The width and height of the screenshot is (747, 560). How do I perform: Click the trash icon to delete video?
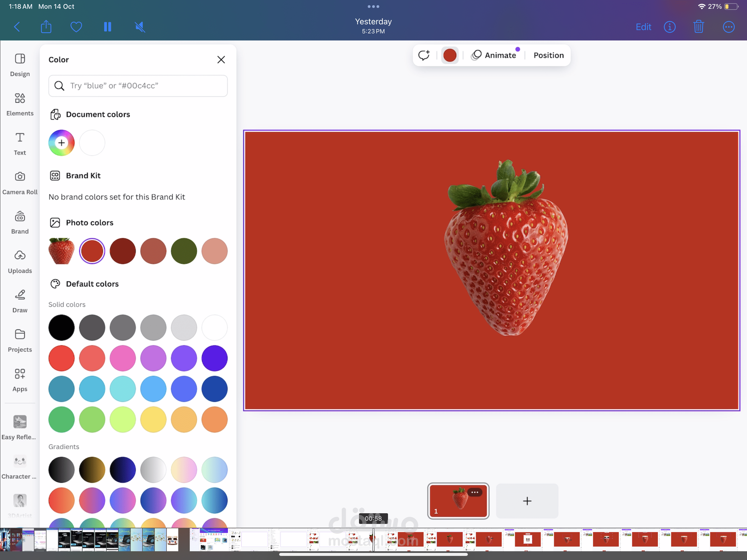pyautogui.click(x=698, y=27)
